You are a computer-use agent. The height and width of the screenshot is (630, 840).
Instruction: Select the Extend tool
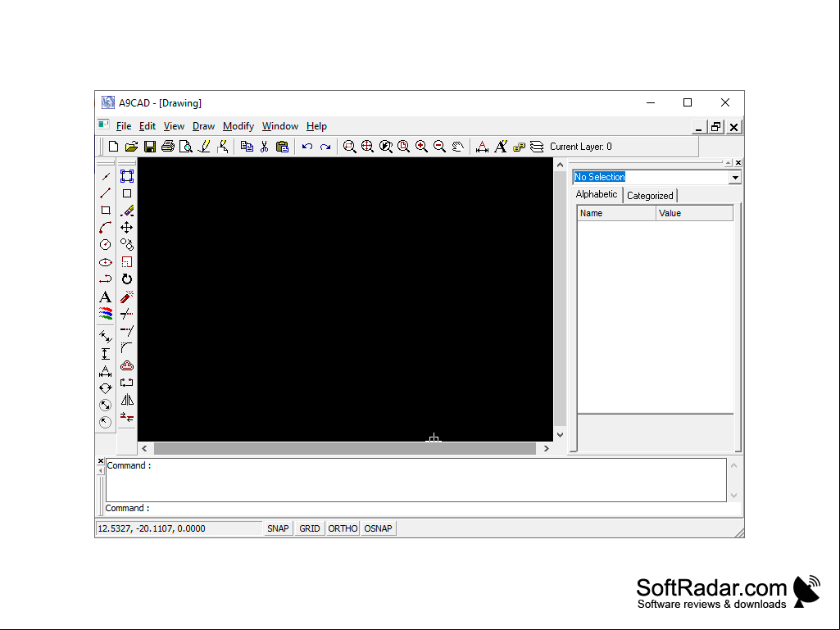click(x=127, y=330)
